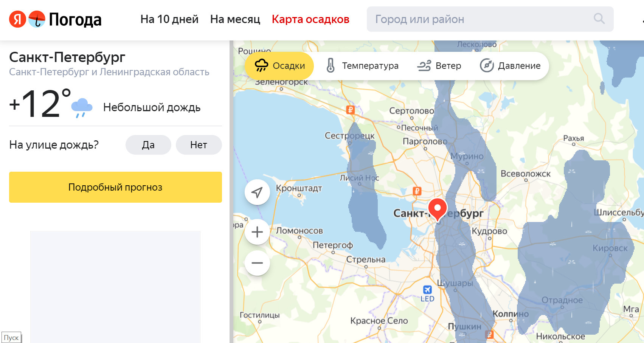
Task: Open the На 10 дней forecast
Action: pyautogui.click(x=169, y=19)
